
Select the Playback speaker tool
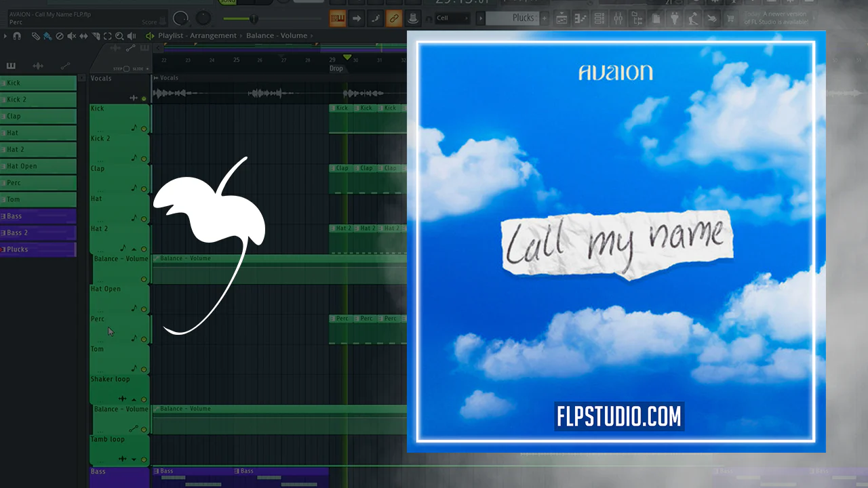(132, 36)
